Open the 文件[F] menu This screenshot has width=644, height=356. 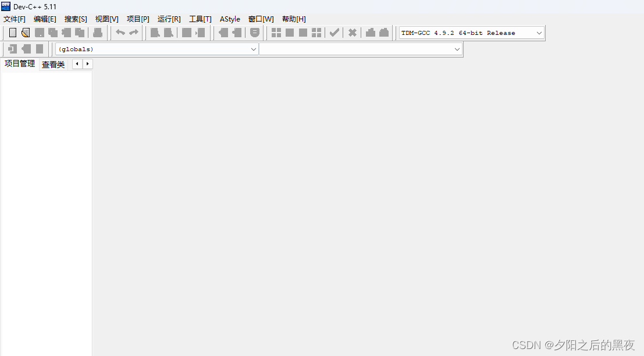click(x=15, y=19)
